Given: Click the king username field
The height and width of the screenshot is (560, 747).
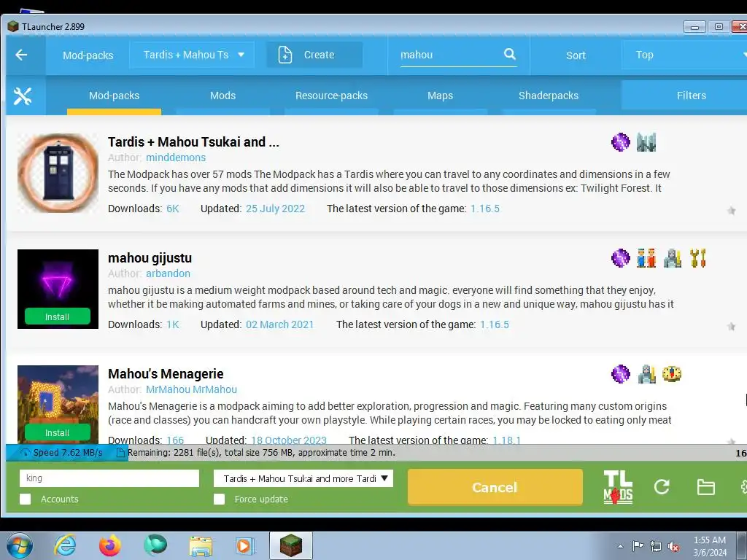Looking at the screenshot, I should click(109, 478).
